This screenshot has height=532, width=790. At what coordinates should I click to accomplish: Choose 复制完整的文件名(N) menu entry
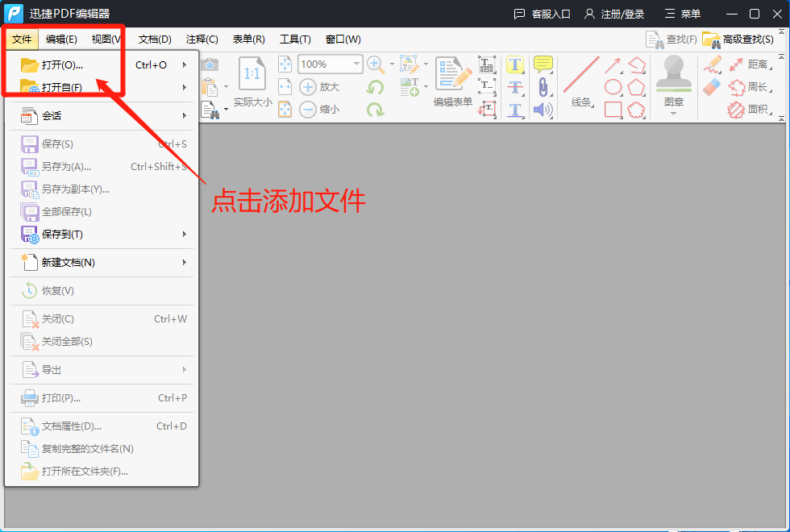click(x=102, y=448)
